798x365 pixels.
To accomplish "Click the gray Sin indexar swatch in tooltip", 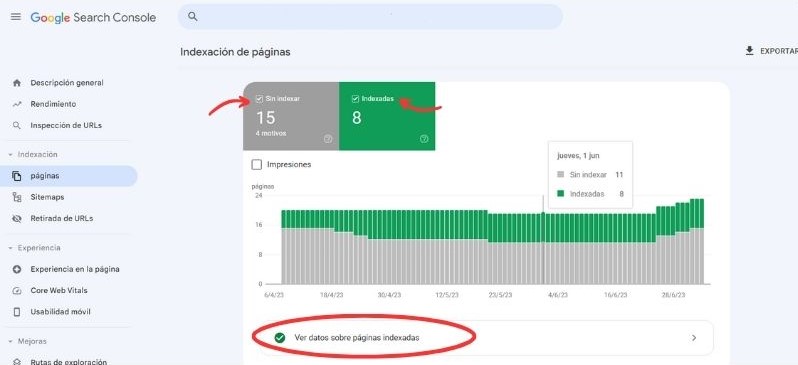I will click(561, 175).
